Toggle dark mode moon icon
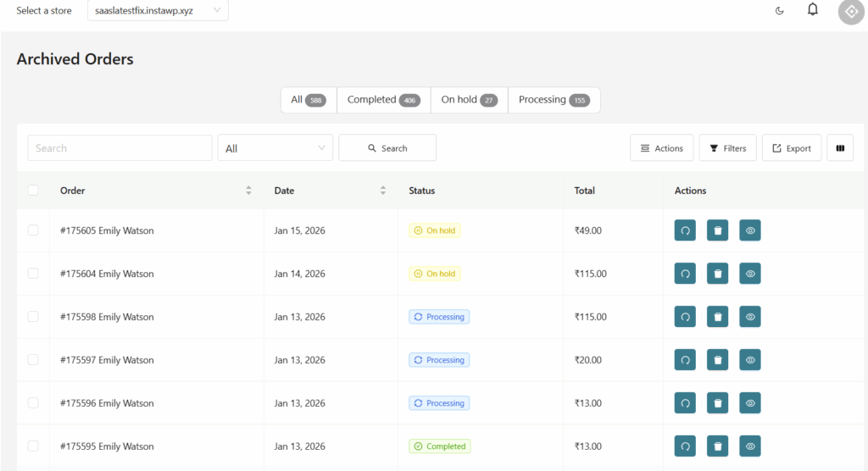Screen dimensions: 868x471 (780, 11)
